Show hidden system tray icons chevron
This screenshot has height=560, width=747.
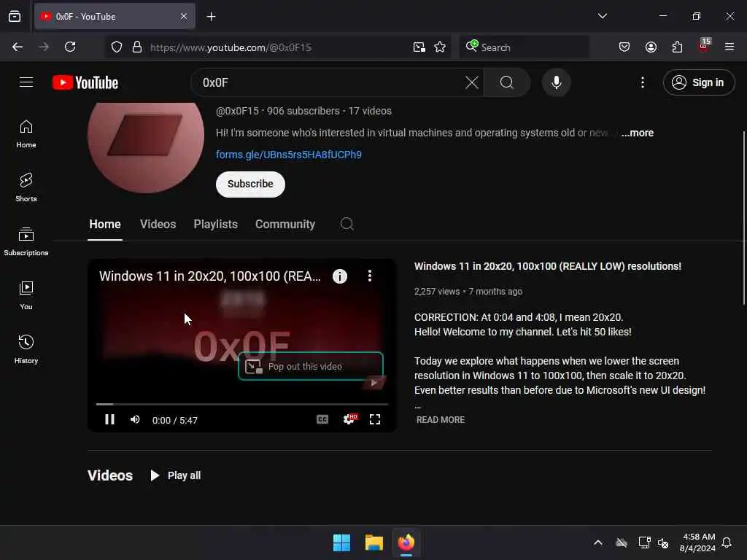click(x=598, y=542)
